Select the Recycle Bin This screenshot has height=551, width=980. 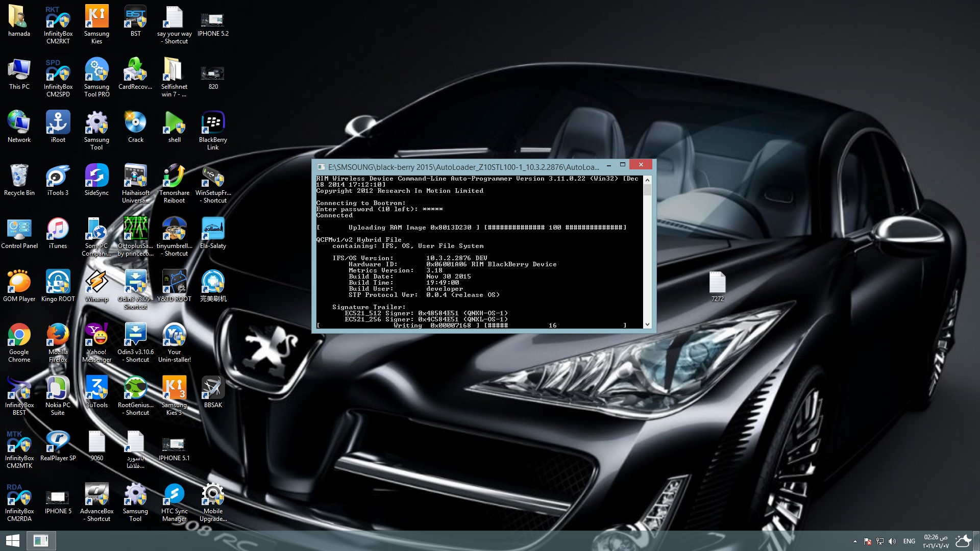coord(19,181)
